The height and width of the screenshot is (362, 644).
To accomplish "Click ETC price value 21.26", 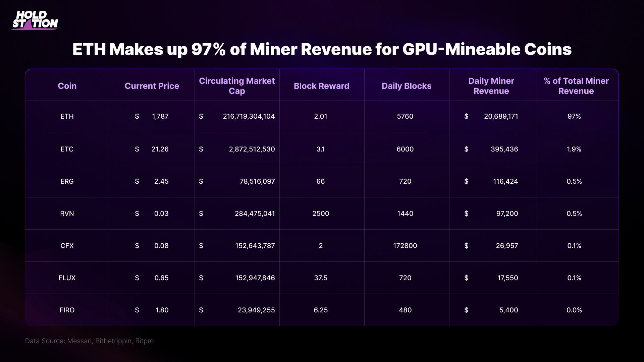I will pos(160,149).
